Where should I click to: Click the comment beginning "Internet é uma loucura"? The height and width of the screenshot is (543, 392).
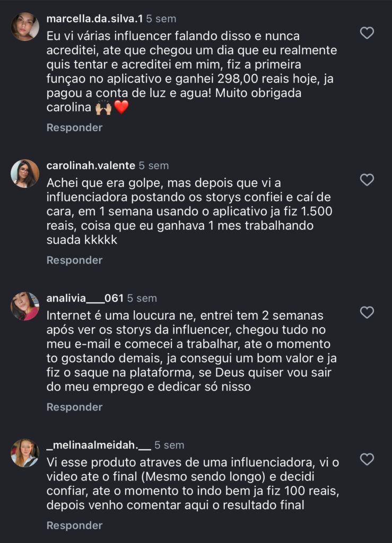coord(191,351)
